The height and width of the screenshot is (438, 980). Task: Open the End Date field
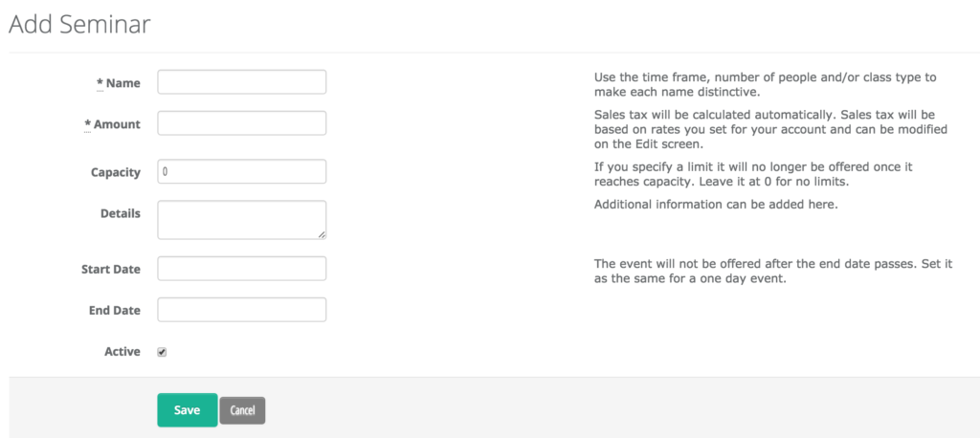coord(241,310)
